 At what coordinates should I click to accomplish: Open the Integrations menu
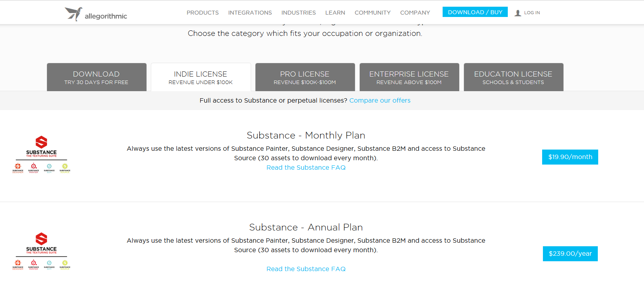(x=250, y=13)
